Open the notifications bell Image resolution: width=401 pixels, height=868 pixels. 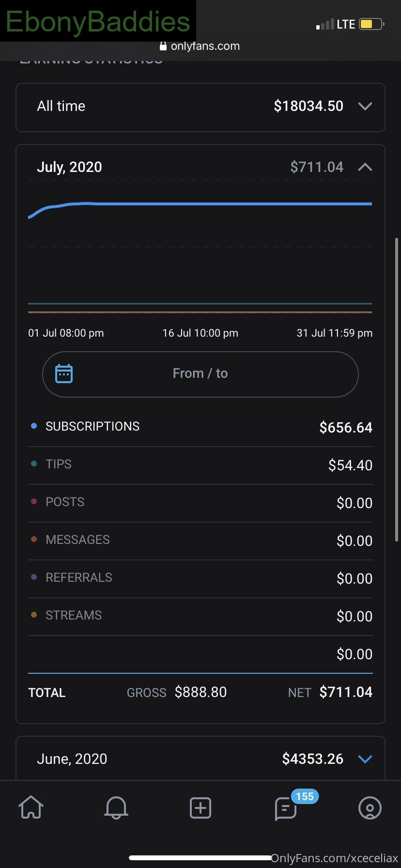click(x=116, y=807)
